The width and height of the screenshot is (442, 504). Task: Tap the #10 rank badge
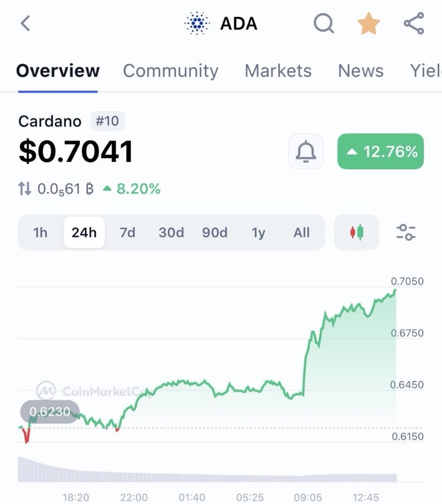pyautogui.click(x=107, y=121)
